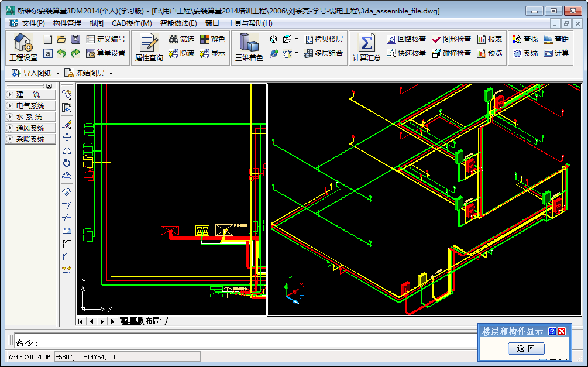Image resolution: width=588 pixels, height=367 pixels.
Task: Click the open folder icon
Action: click(61, 39)
